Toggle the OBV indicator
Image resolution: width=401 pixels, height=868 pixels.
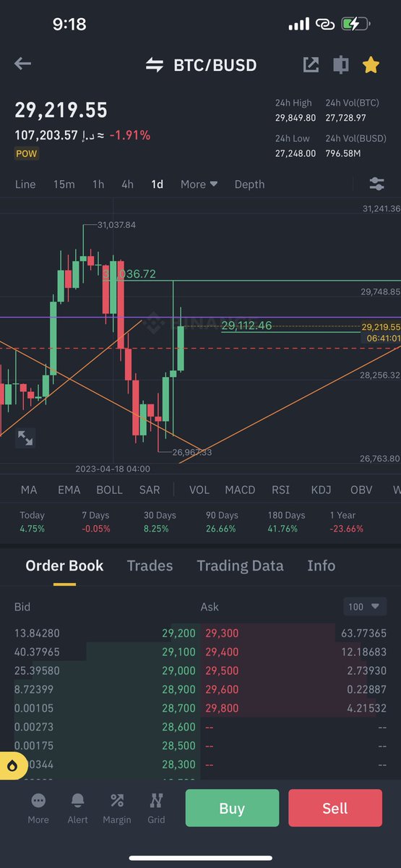[361, 490]
